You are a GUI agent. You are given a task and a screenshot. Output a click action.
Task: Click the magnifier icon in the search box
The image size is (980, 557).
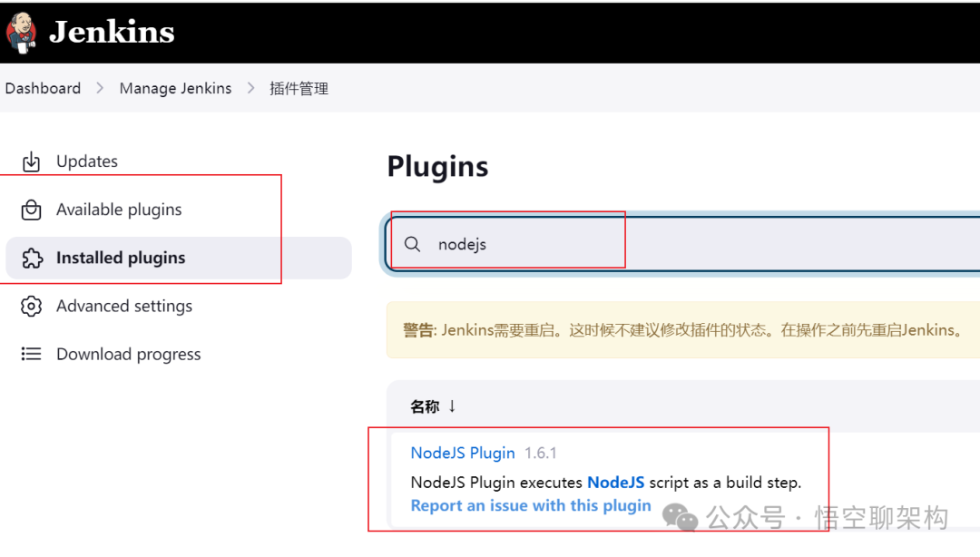coord(413,244)
